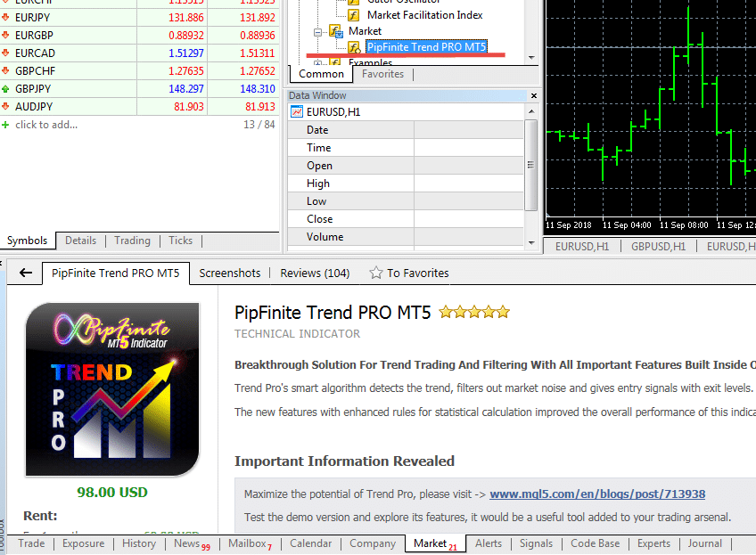Click the back arrow in Market panel
This screenshot has width=756, height=555.
click(26, 273)
